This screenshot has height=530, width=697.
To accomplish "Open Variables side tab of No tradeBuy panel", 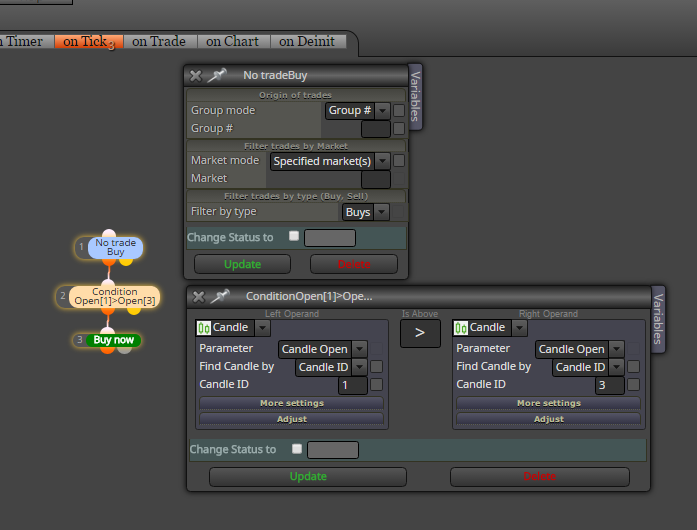I will pos(415,96).
